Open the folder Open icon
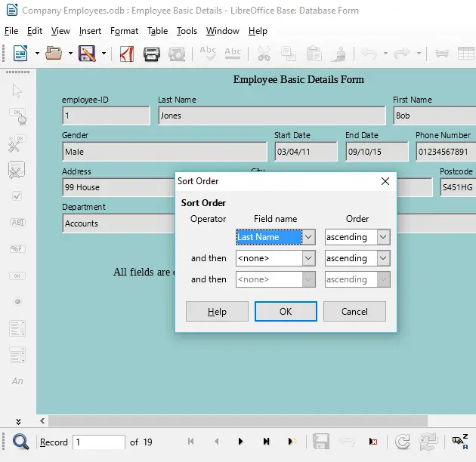476x462 pixels. 54,54
